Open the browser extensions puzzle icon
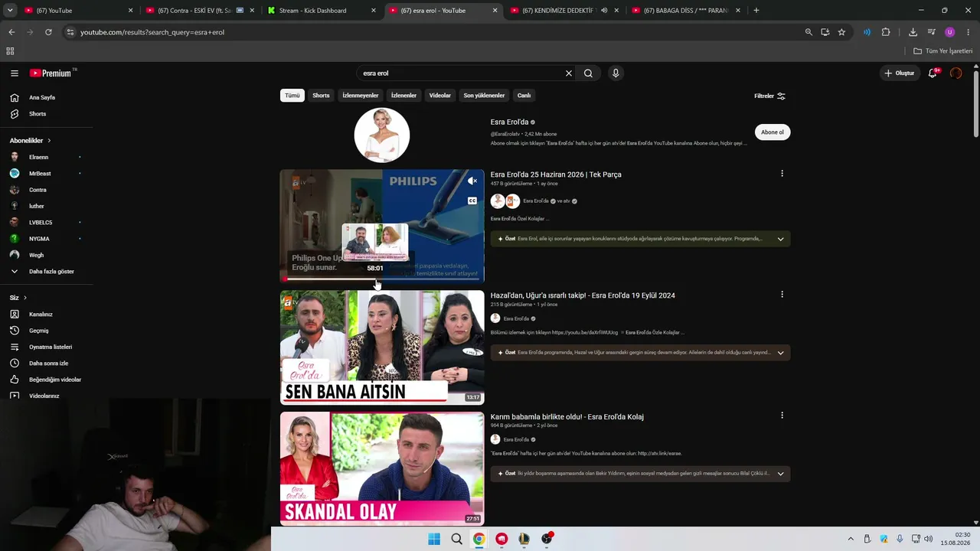The width and height of the screenshot is (980, 551). coord(886,32)
